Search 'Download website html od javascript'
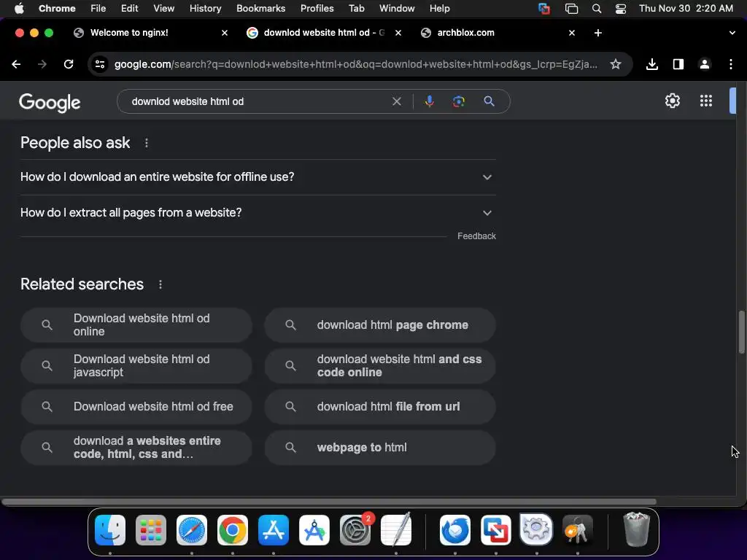This screenshot has width=747, height=560. 136,366
